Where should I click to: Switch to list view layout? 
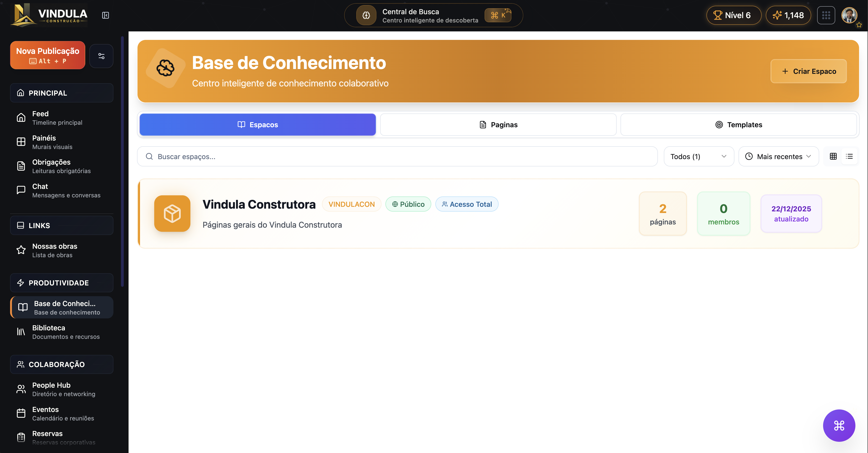tap(849, 156)
